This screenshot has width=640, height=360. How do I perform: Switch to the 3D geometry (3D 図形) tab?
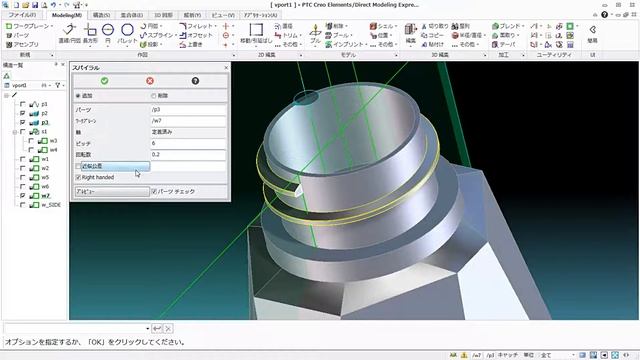163,15
